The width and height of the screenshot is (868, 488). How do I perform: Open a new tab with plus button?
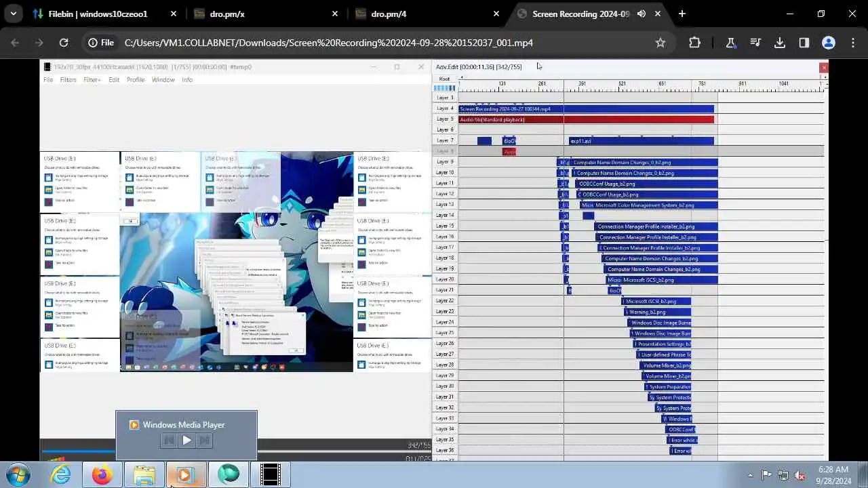(x=682, y=14)
